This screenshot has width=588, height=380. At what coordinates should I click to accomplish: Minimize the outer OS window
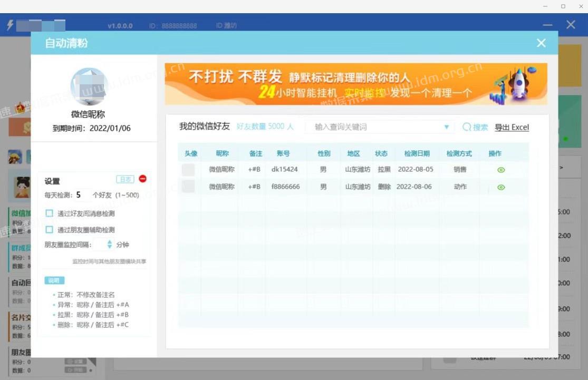click(545, 6)
